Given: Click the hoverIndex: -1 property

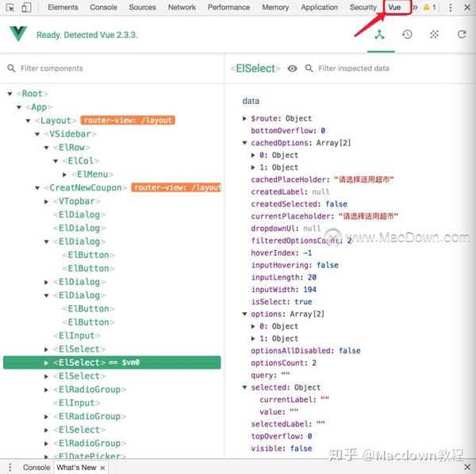Looking at the screenshot, I should point(282,252).
